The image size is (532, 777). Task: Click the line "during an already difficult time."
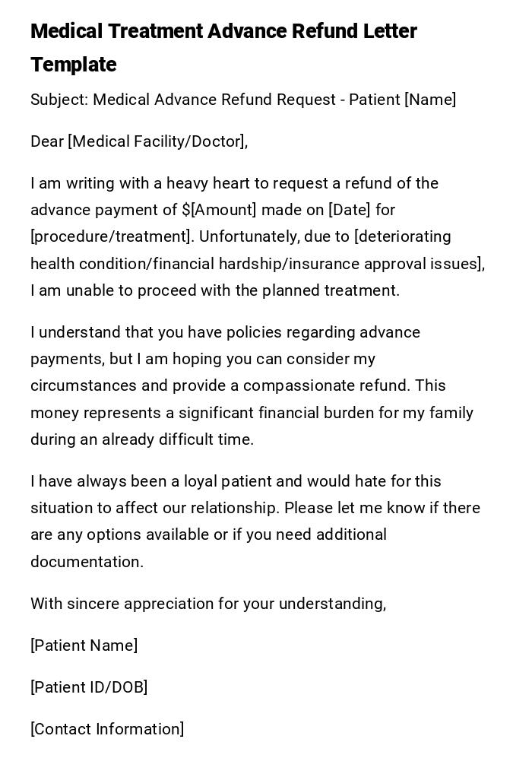pos(142,439)
